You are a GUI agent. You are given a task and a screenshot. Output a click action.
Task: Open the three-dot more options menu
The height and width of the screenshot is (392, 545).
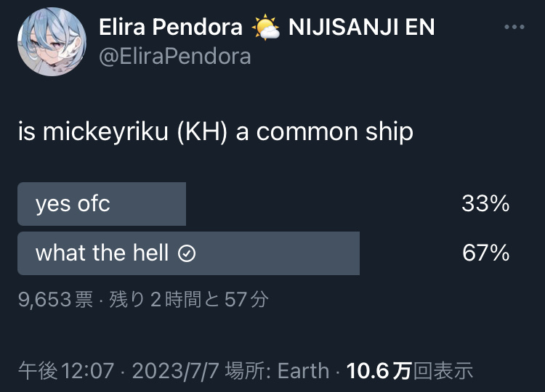(x=514, y=27)
